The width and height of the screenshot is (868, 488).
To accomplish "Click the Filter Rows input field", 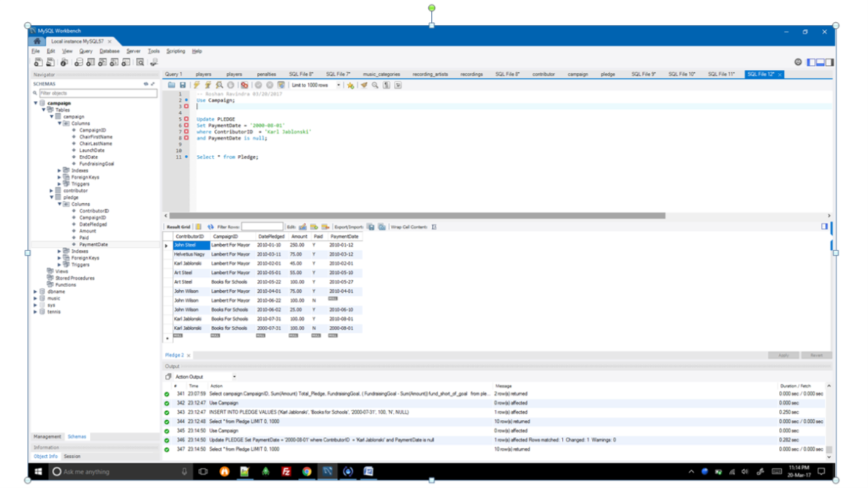I will (262, 227).
